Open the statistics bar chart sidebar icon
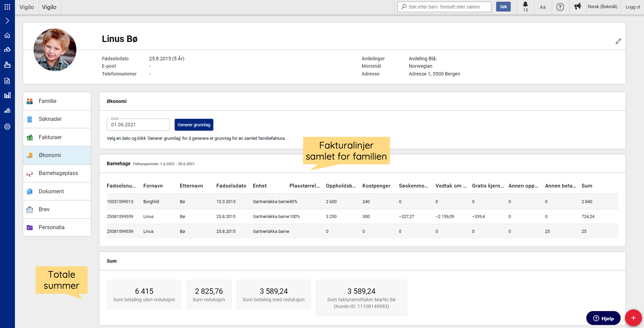This screenshot has height=328, width=644. [7, 96]
